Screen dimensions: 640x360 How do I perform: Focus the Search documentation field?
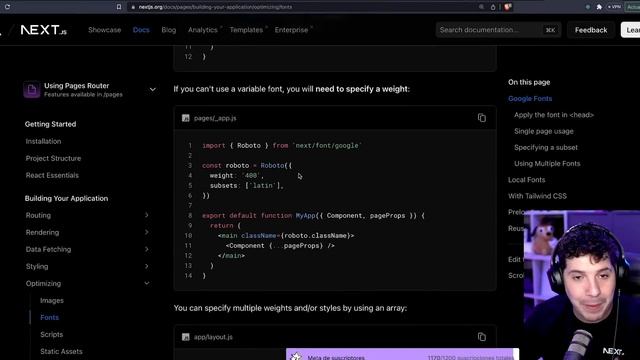498,30
